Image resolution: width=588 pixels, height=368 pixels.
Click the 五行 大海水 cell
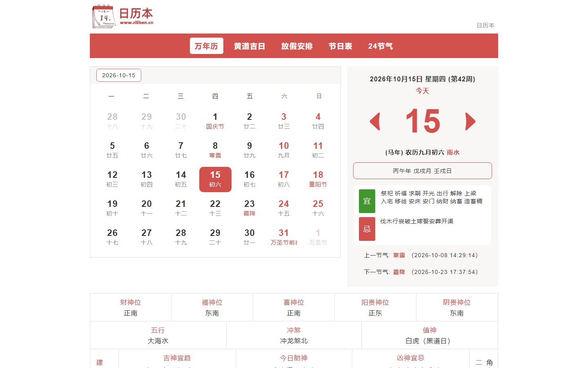(x=158, y=335)
